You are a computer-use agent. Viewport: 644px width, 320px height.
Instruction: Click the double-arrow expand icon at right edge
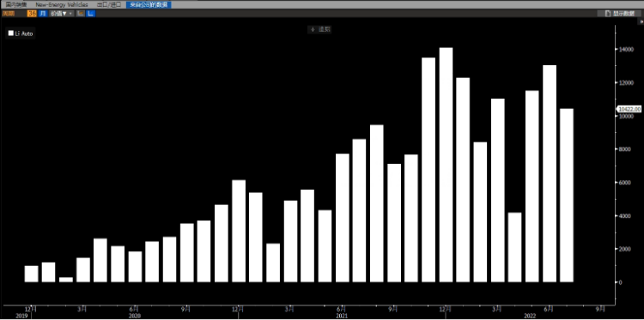click(641, 21)
